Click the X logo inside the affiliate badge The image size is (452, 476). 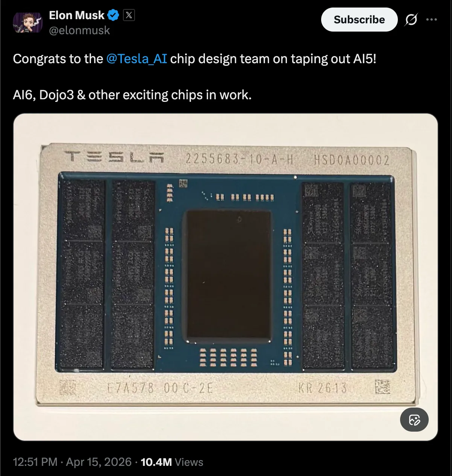point(128,15)
